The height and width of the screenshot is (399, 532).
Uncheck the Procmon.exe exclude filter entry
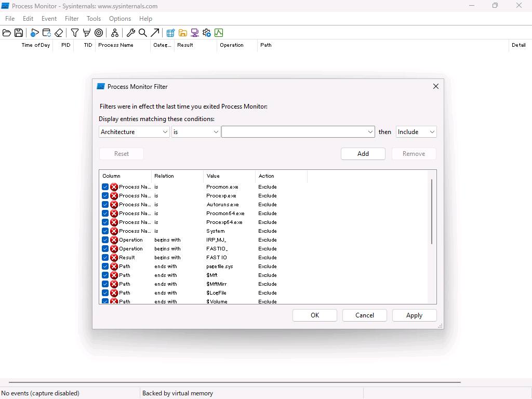(105, 187)
